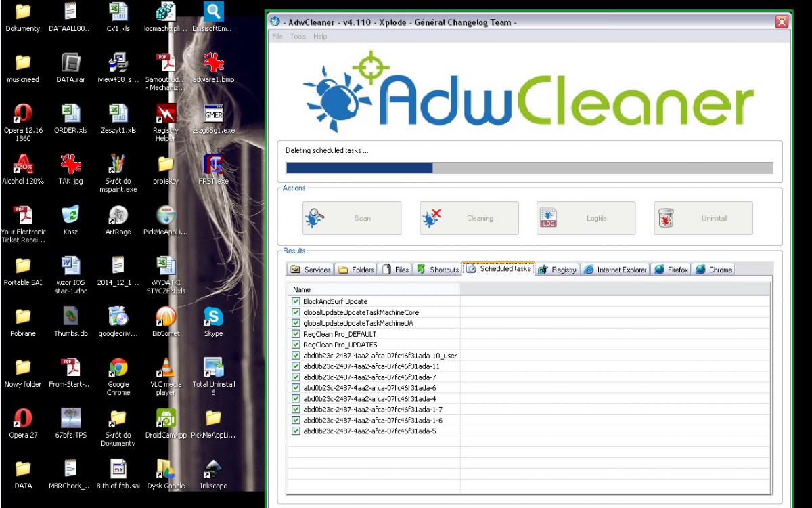Launch ArtRage from the desktop

tap(118, 215)
